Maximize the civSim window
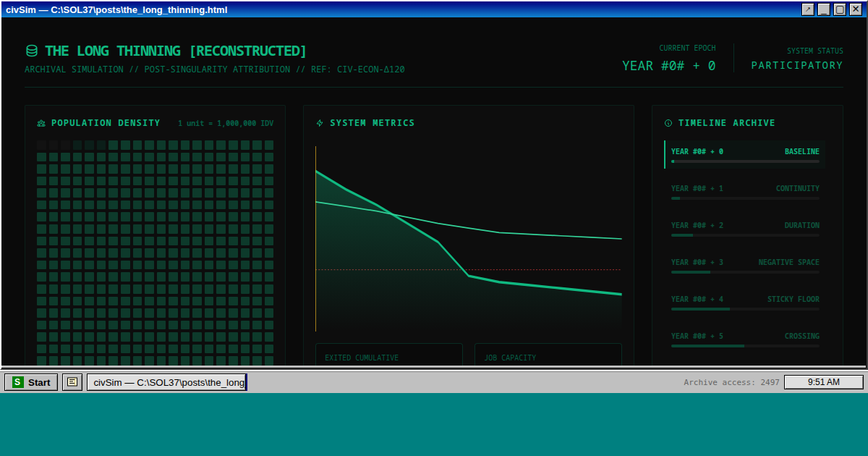This screenshot has height=456, width=868. [840, 9]
